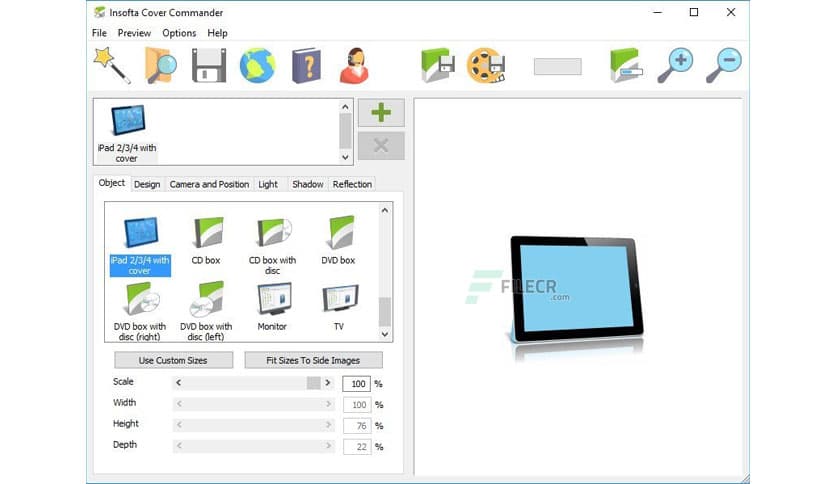Click scene list scrollbar down arrow
This screenshot has height=484, width=836.
point(345,157)
